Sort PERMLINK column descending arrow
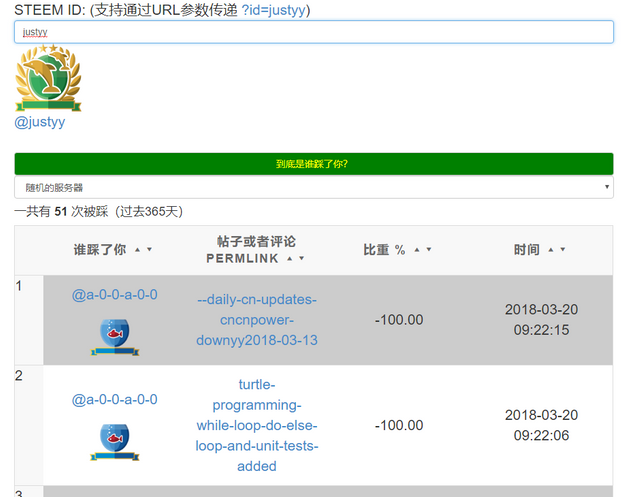Image resolution: width=640 pixels, height=497 pixels. click(302, 258)
